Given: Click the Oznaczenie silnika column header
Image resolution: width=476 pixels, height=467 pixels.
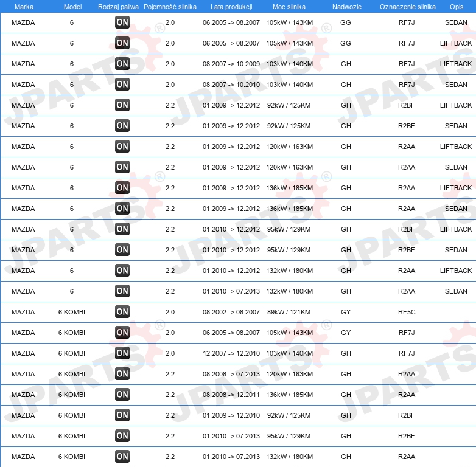Looking at the screenshot, I should tap(408, 7).
